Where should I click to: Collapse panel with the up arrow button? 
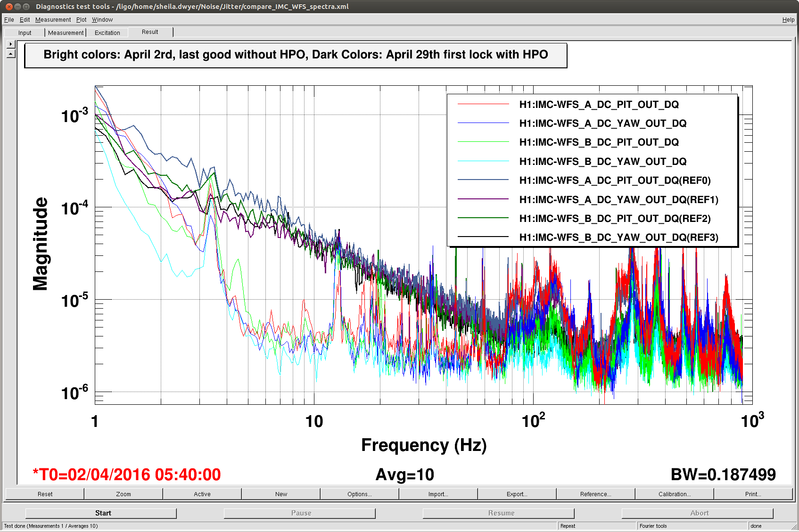click(11, 54)
